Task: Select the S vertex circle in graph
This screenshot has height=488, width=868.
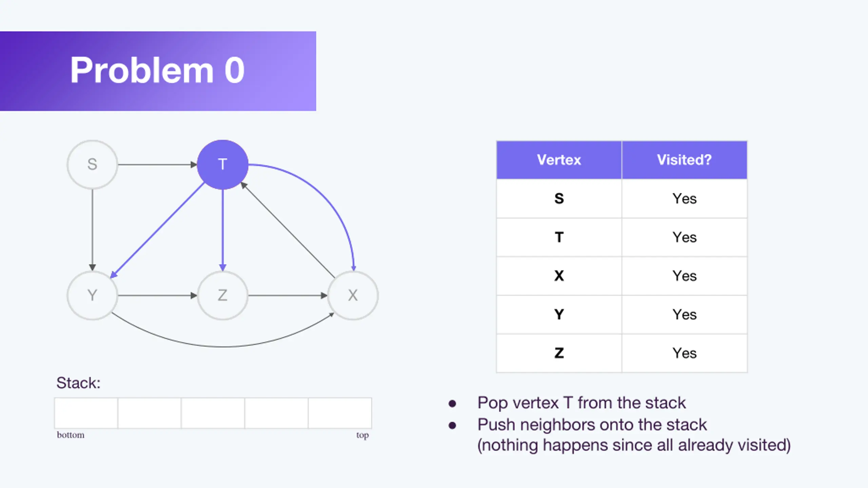Action: [x=92, y=164]
